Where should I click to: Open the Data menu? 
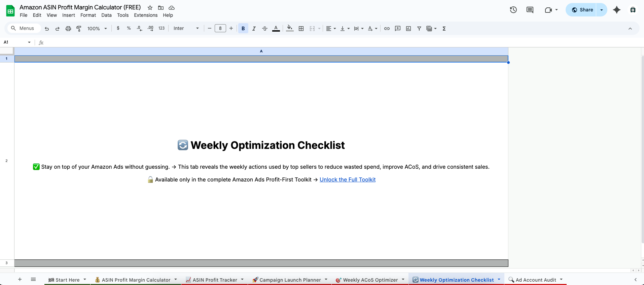(x=106, y=15)
